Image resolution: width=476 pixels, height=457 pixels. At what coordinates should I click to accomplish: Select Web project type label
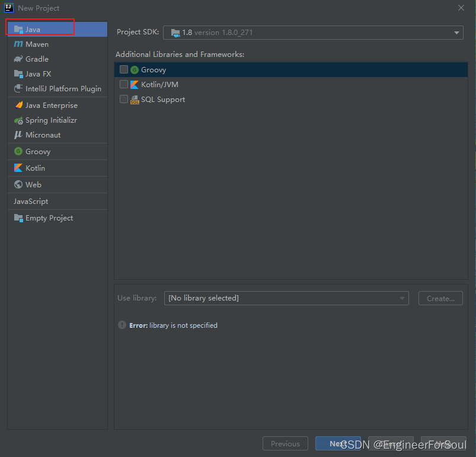(x=33, y=184)
